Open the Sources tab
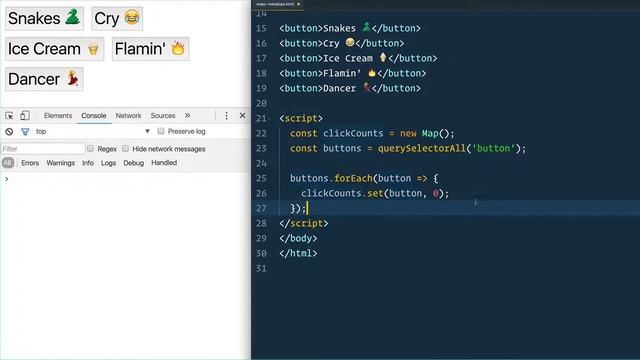This screenshot has width=640, height=360. click(163, 116)
